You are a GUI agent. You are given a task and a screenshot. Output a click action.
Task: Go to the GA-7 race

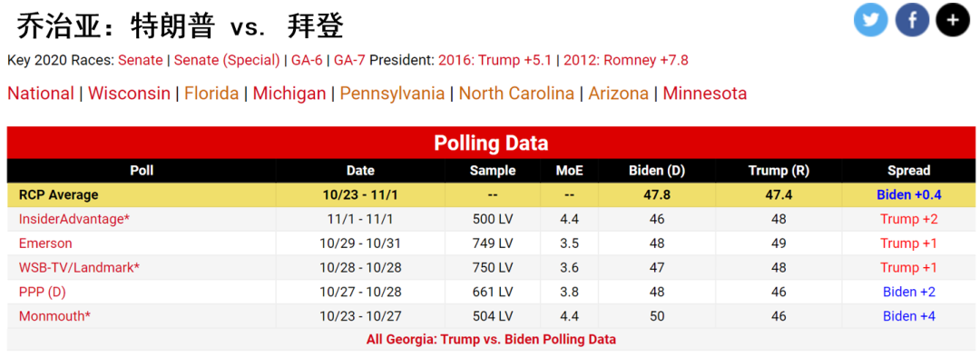(x=349, y=61)
